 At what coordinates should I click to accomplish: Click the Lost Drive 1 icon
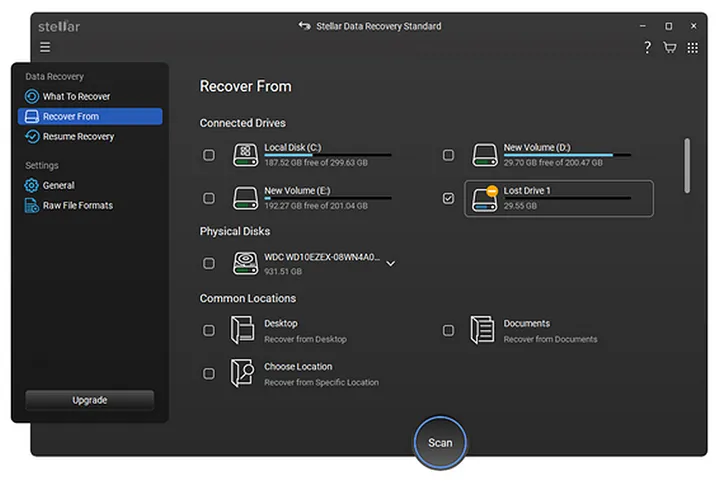pos(485,197)
